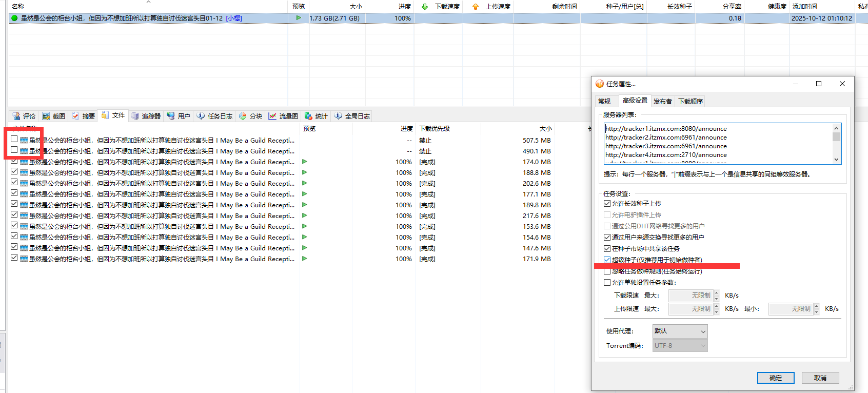Click the download speed green arrow header icon
This screenshot has width=868, height=393.
(x=424, y=7)
